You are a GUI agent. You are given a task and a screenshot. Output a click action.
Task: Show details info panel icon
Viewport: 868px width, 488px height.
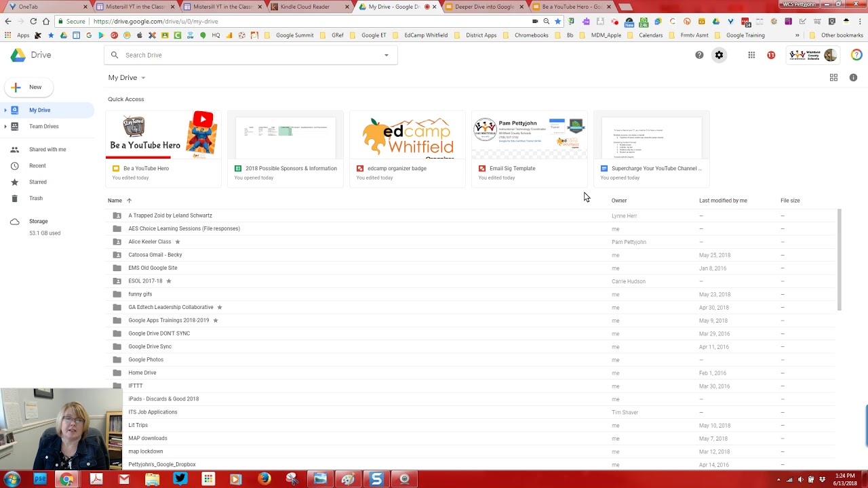pos(853,77)
